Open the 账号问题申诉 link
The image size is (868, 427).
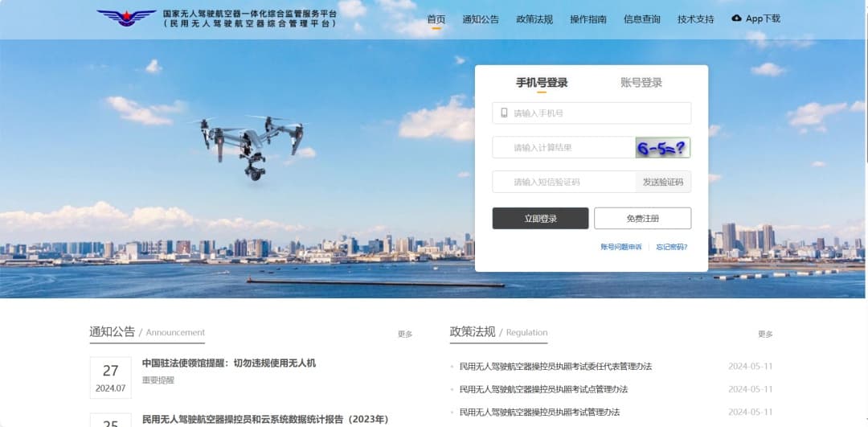click(x=621, y=247)
